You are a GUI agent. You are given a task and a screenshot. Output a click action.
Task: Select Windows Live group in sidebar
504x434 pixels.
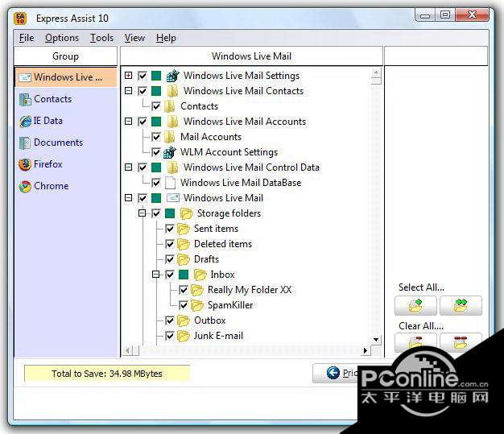(x=65, y=77)
